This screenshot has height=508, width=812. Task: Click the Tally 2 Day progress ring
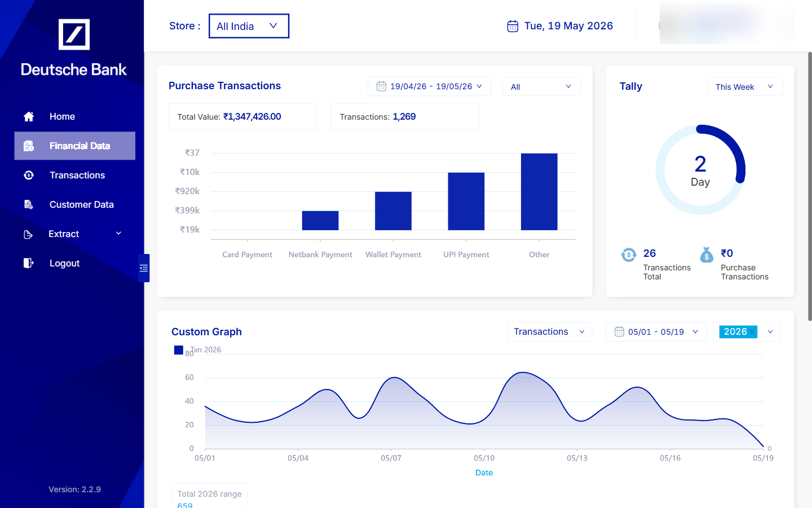click(700, 170)
